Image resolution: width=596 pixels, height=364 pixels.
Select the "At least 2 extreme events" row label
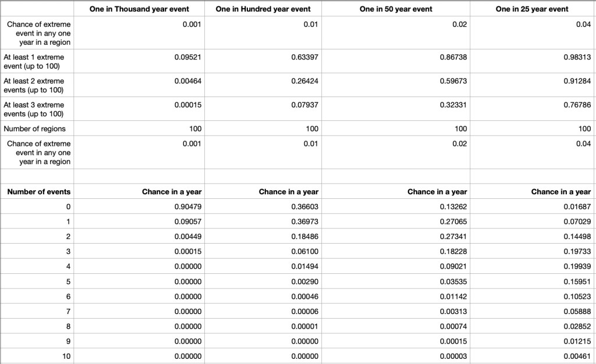34,85
